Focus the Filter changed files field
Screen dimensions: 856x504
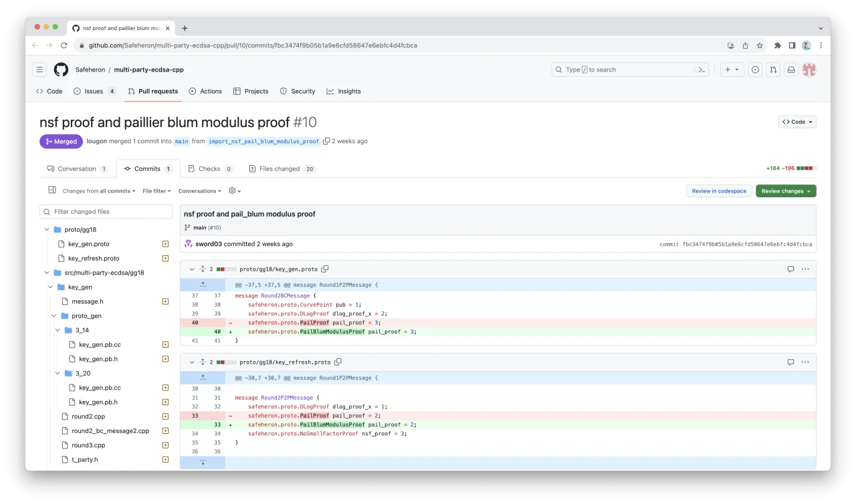pos(106,211)
